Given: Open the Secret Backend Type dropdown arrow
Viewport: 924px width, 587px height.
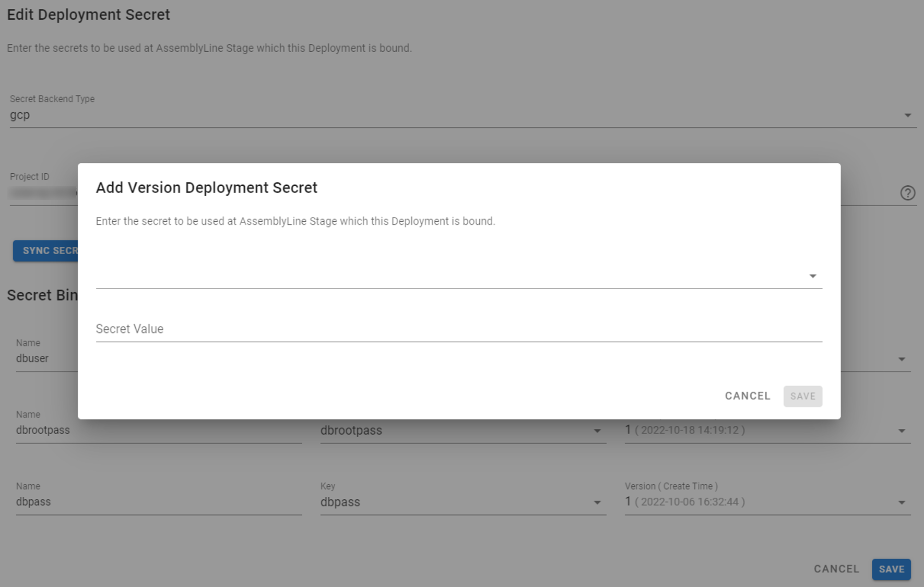Looking at the screenshot, I should point(907,115).
